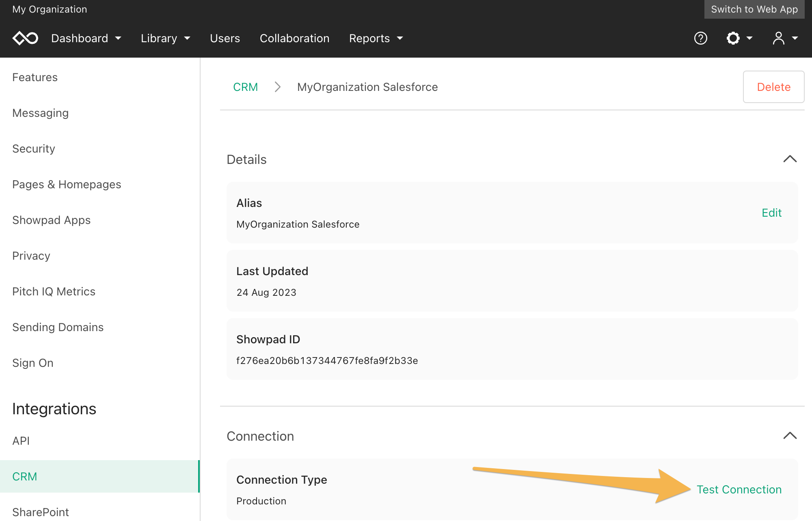812x521 pixels.
Task: Click the alias value MyOrganization Salesforce
Action: (298, 224)
